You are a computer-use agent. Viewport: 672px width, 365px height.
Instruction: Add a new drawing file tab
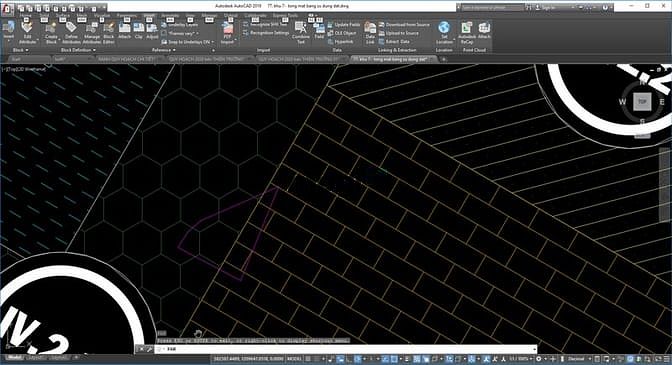(x=444, y=60)
